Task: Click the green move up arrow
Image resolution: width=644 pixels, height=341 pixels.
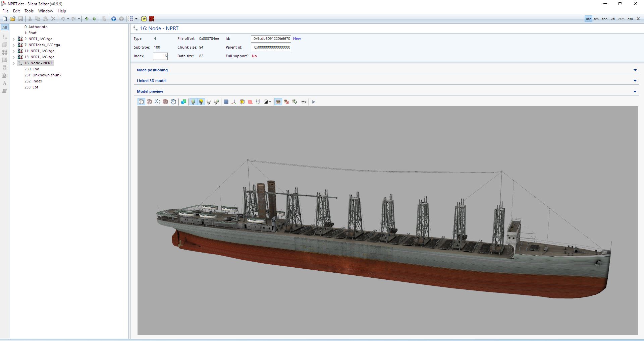Action: click(87, 19)
